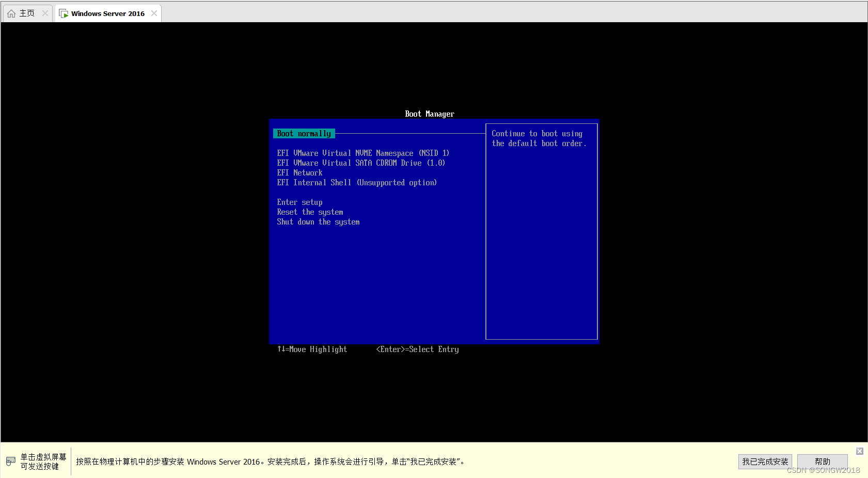Screen dimensions: 868x478
Task: Switch to the 主页 home tab
Action: coord(27,13)
